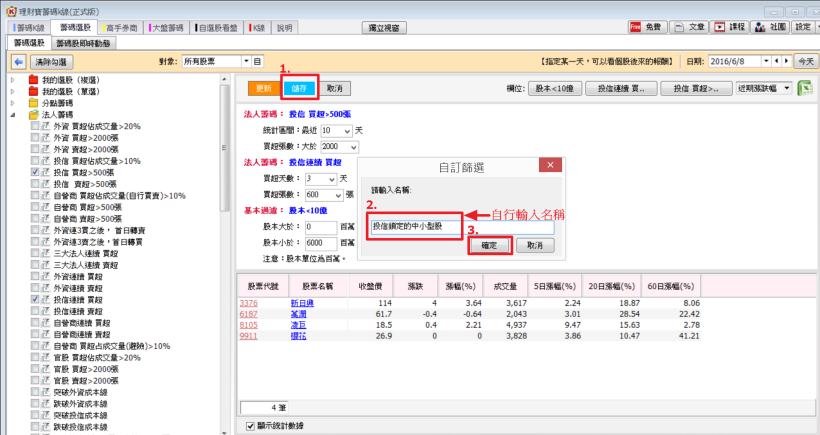Check 外資 買超>2000張 filter checkbox
This screenshot has width=820, height=435.
click(35, 138)
